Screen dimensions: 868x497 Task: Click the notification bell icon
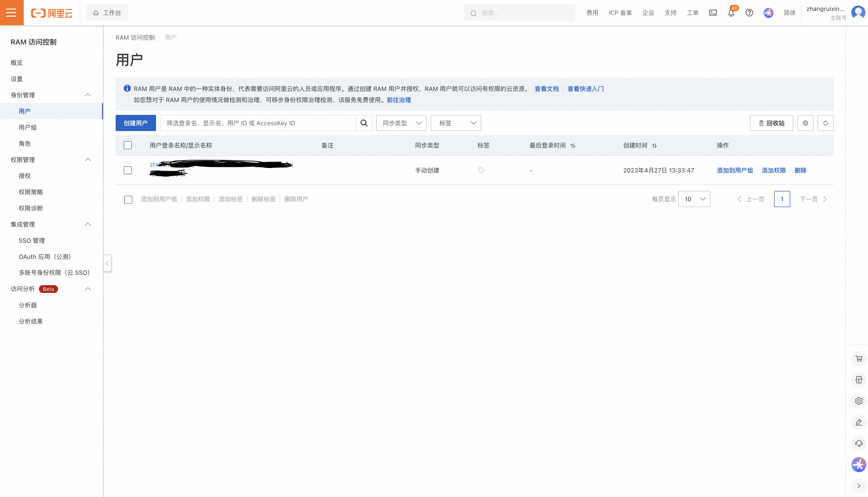click(731, 13)
